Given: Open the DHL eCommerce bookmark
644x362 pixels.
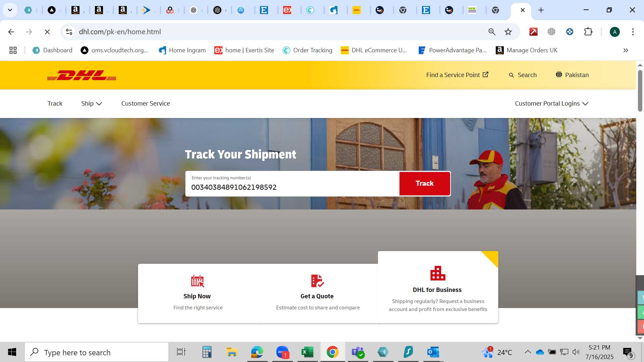Looking at the screenshot, I should pos(374,50).
